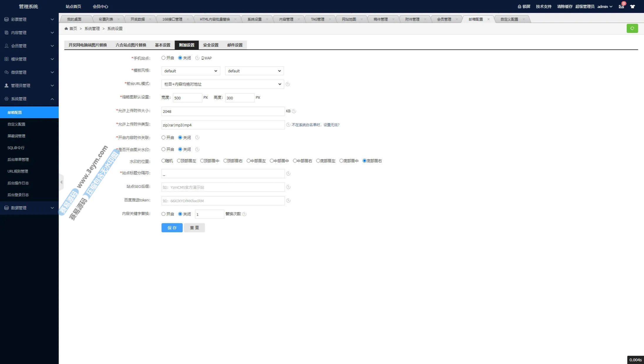Screen dimensions: 644x364
Task: Turn on 内容关键字替换 开启 radio
Action: [x=163, y=214]
